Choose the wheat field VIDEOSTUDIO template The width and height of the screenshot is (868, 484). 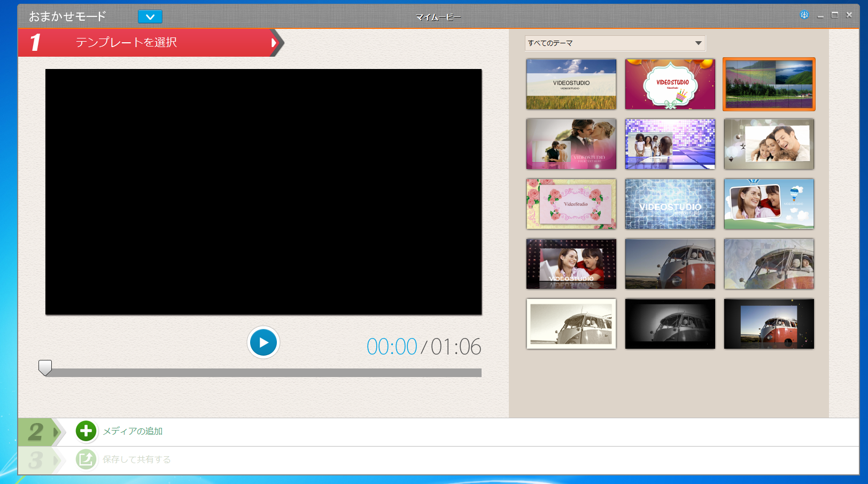pos(571,84)
